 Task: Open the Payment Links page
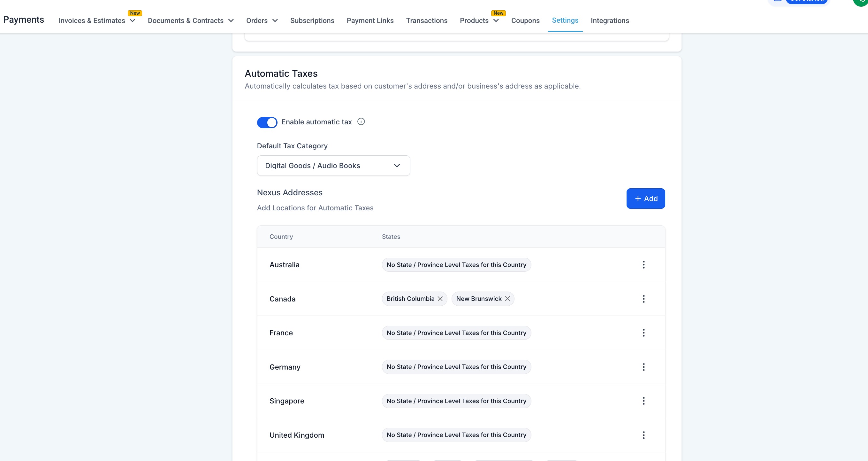370,20
